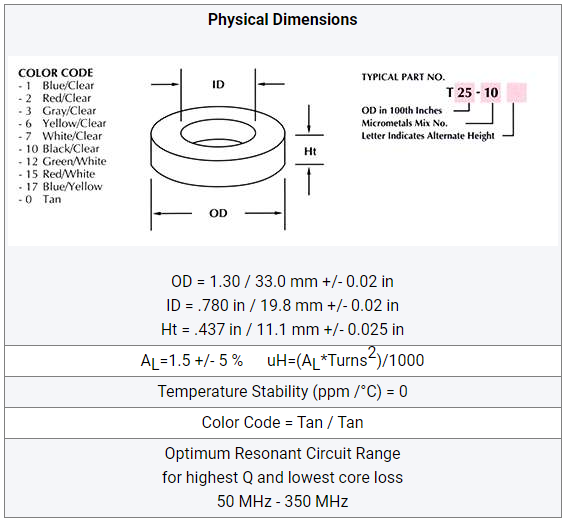Click the ID label above the toroid
The height and width of the screenshot is (526, 569).
[218, 85]
